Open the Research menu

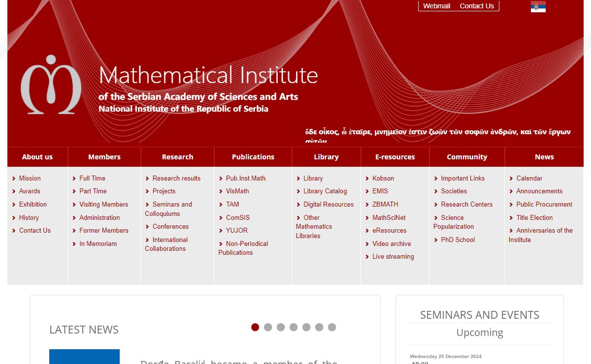click(178, 157)
